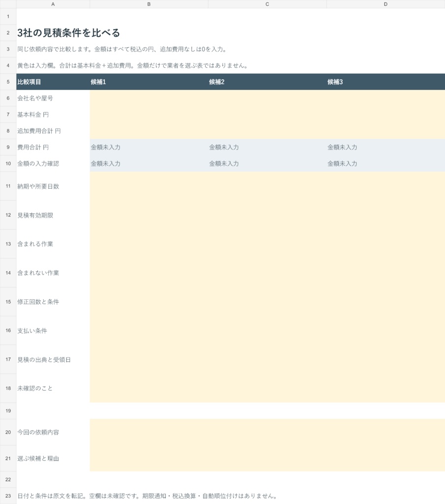Select column A header
Screen dimensions: 445x504
point(53,4)
